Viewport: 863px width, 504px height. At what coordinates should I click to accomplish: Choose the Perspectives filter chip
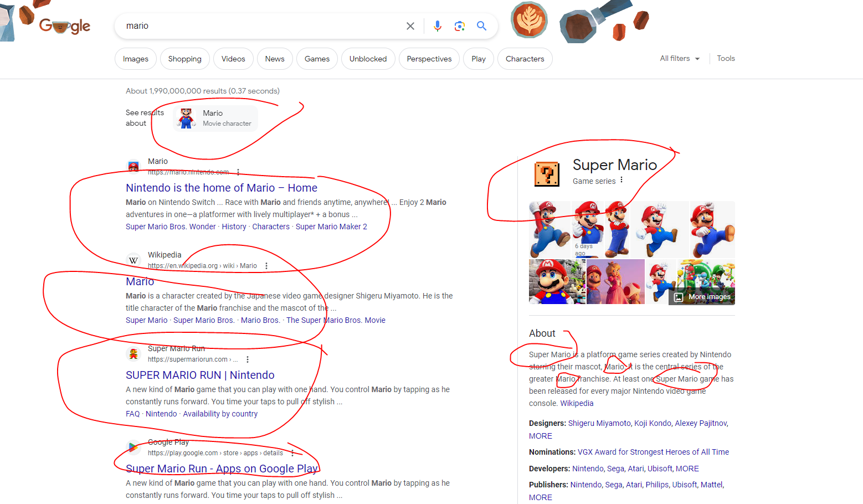[x=429, y=59]
